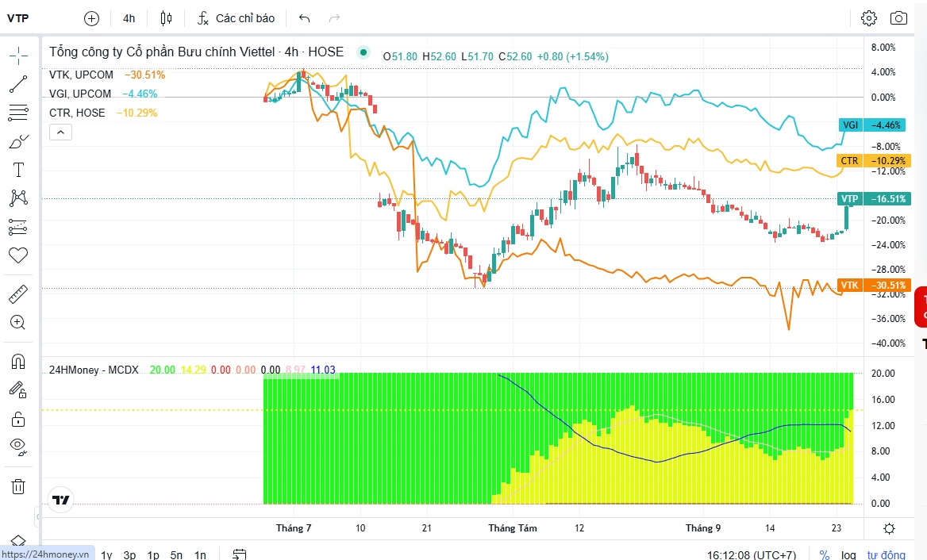Enable log scale button

848,554
